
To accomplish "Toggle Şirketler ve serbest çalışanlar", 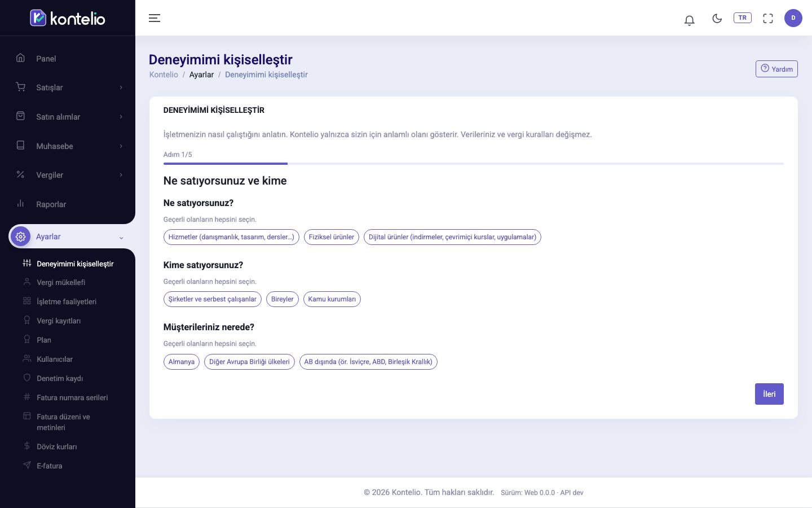I will [x=213, y=299].
